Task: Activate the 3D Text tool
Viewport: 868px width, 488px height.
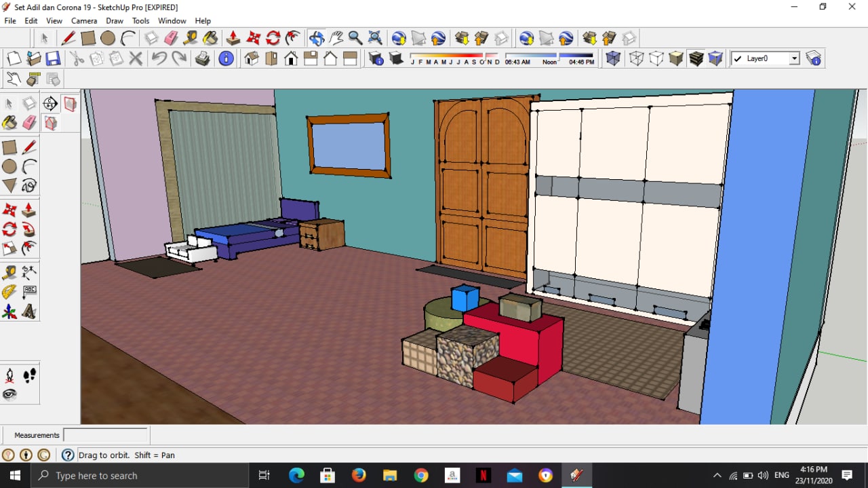Action: tap(29, 312)
